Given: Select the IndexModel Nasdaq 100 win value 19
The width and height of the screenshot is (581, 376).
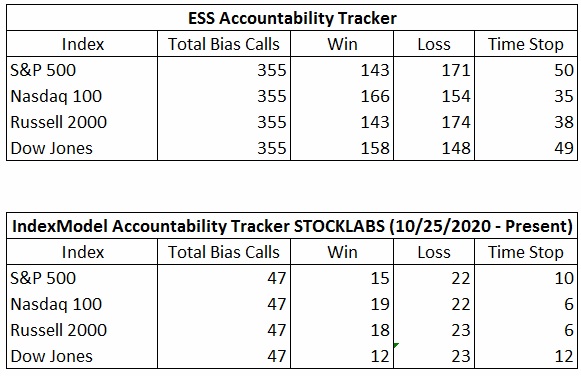Looking at the screenshot, I should (380, 304).
